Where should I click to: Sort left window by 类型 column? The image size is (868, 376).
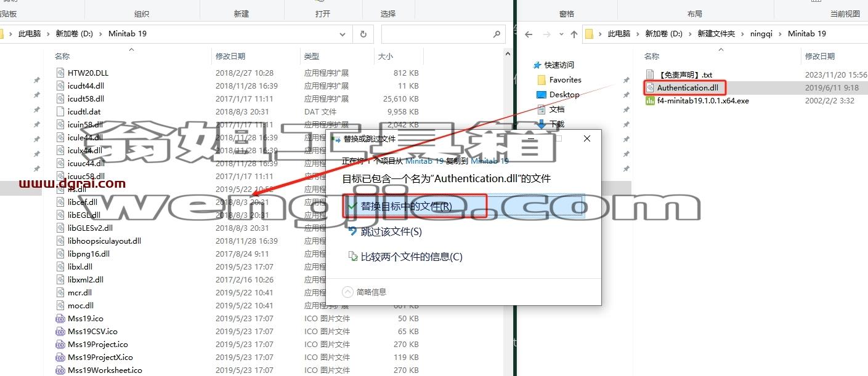[312, 56]
